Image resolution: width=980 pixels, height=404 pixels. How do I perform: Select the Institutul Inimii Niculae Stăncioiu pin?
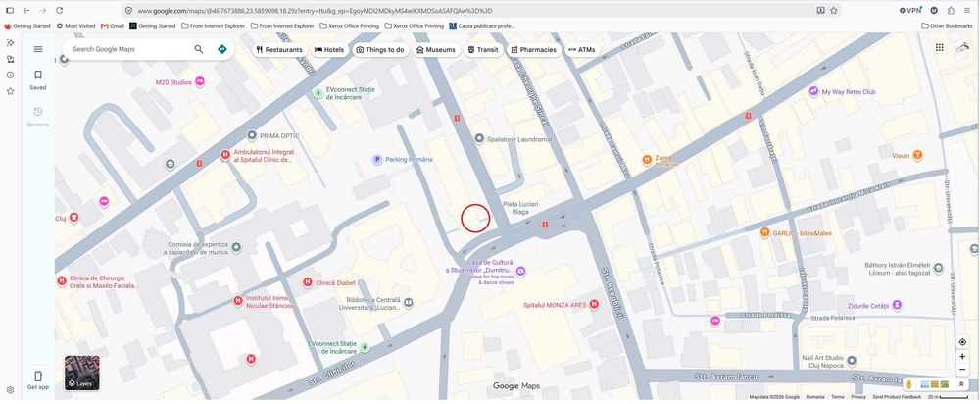click(237, 301)
